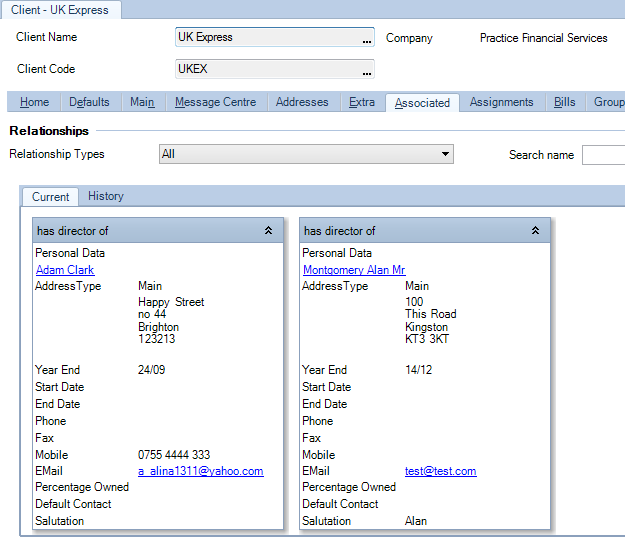Click the a_alina1311@yahoo.com email link
This screenshot has width=625, height=539.
point(200,471)
